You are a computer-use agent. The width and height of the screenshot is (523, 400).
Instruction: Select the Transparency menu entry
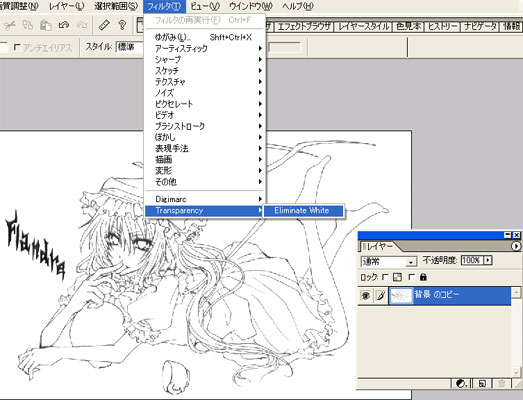(204, 211)
